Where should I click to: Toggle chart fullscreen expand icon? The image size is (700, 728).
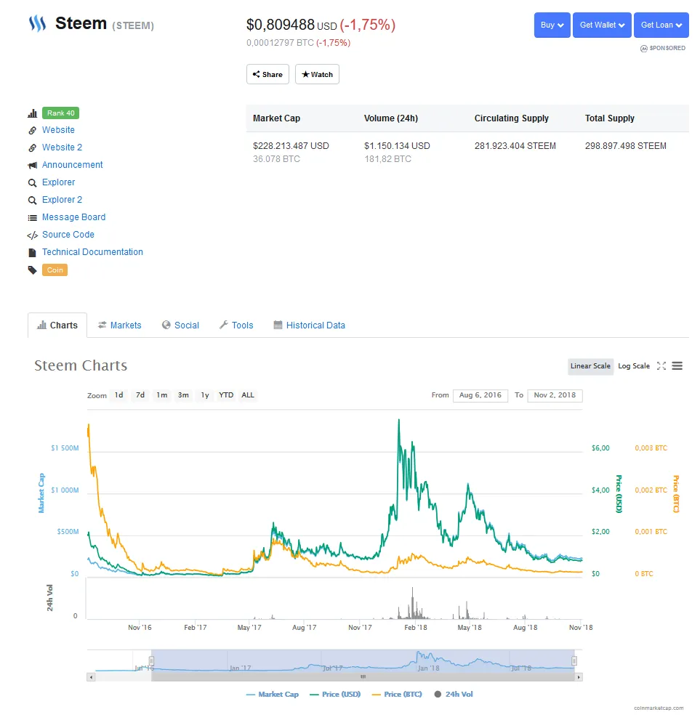661,366
